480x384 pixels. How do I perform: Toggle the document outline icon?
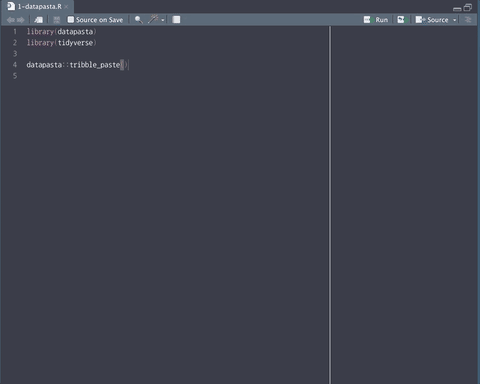point(468,20)
